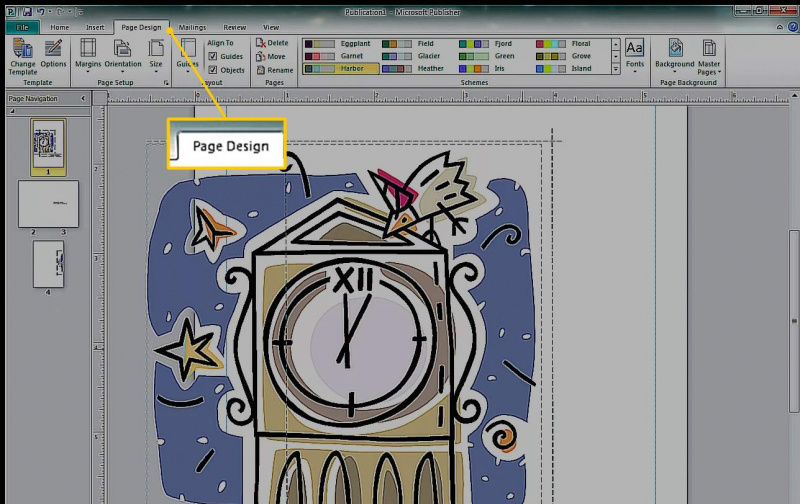
Task: Click the vertical scrollbar thumb
Action: click(794, 321)
